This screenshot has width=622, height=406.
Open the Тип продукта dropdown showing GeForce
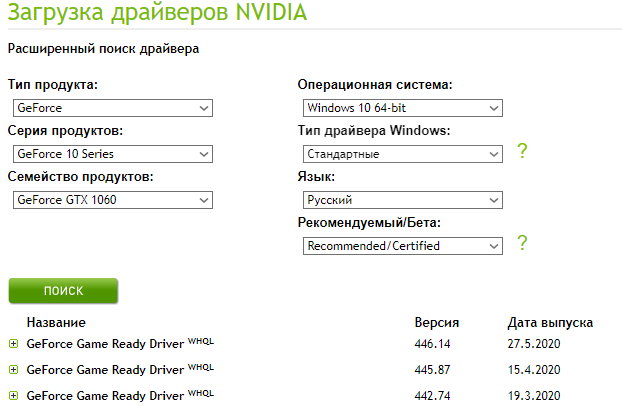(x=113, y=108)
